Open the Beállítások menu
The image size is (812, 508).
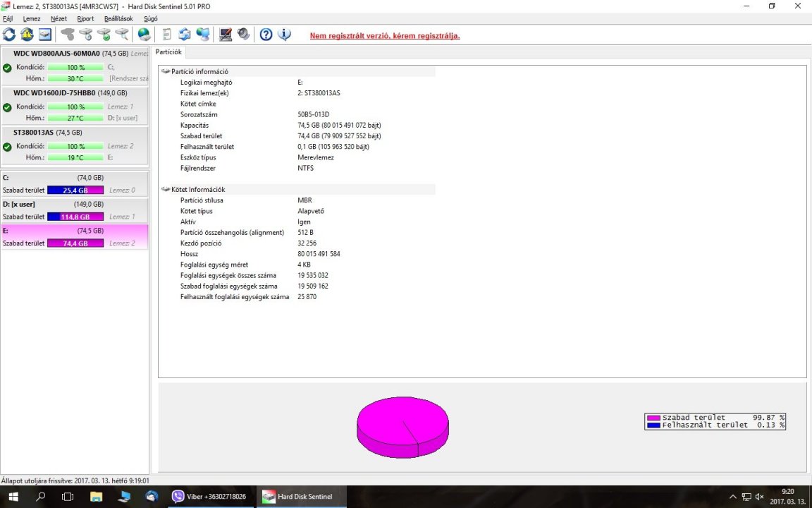[118, 18]
